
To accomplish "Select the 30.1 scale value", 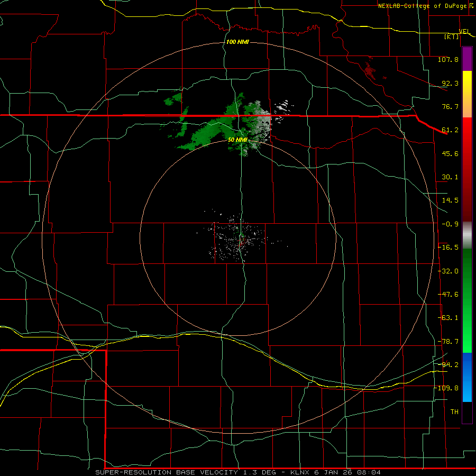I will [x=450, y=177].
